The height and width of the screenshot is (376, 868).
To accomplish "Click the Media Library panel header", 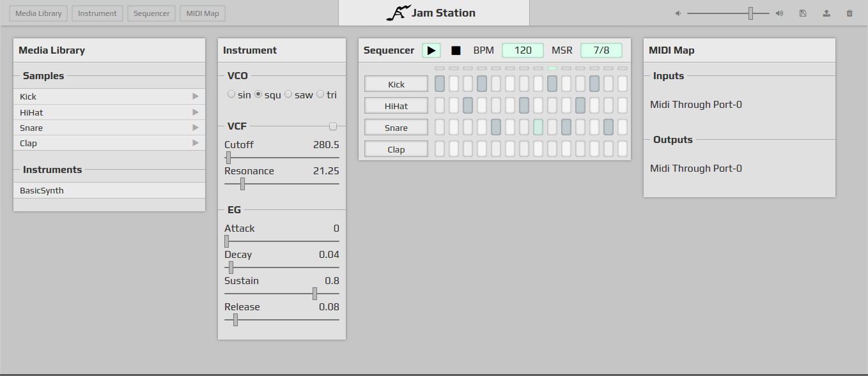I will [x=109, y=50].
